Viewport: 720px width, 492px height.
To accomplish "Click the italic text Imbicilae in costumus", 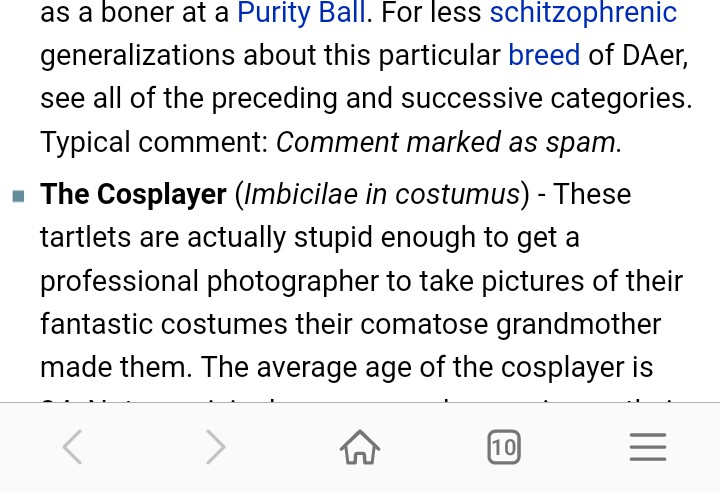I will pos(382,194).
